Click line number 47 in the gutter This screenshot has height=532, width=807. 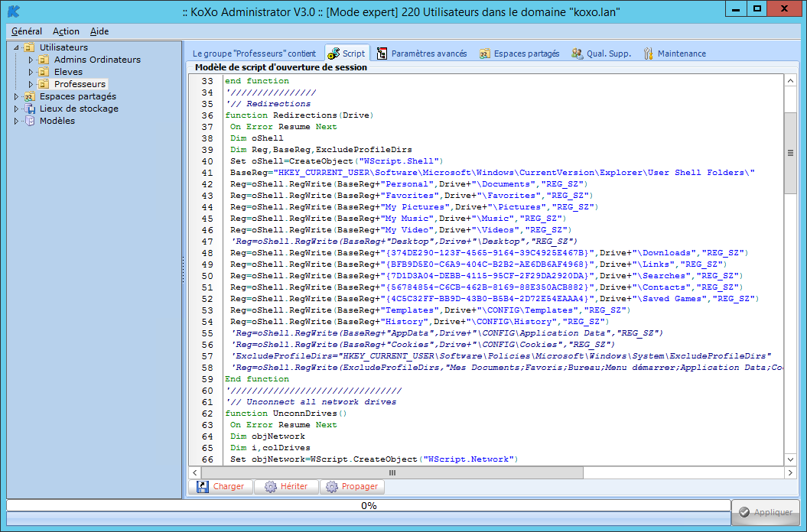click(x=207, y=242)
